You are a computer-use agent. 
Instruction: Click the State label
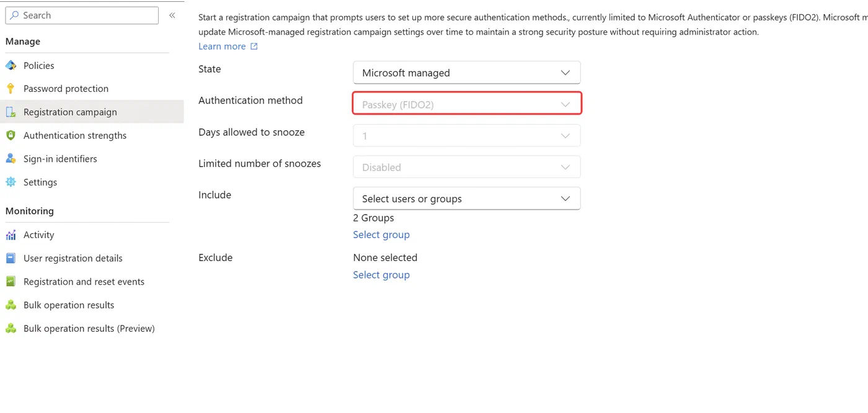[x=210, y=69]
